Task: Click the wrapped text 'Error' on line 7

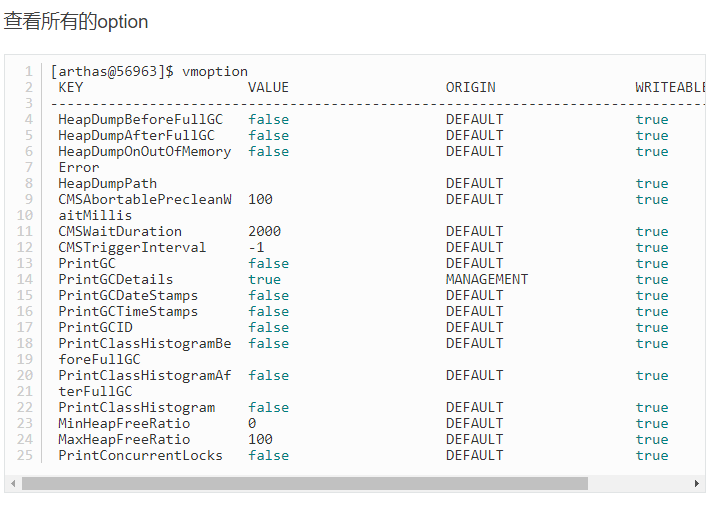Action: (x=79, y=167)
